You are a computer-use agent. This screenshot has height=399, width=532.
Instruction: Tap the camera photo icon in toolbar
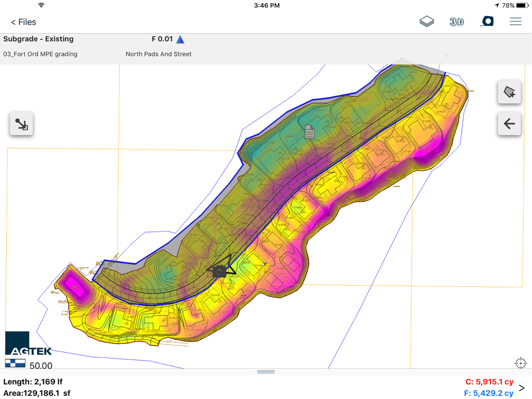tap(487, 21)
